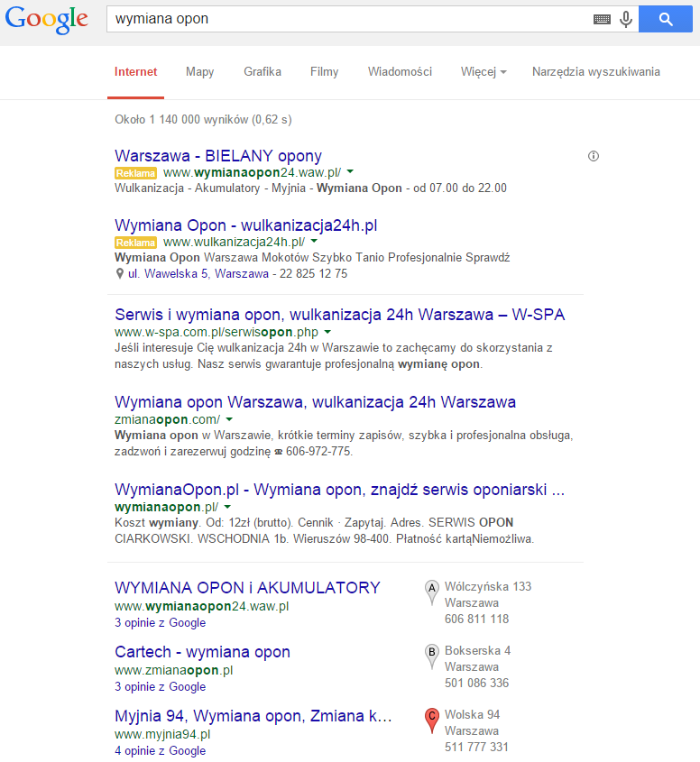The image size is (700, 762).
Task: Select the Internet tab
Action: (x=135, y=72)
